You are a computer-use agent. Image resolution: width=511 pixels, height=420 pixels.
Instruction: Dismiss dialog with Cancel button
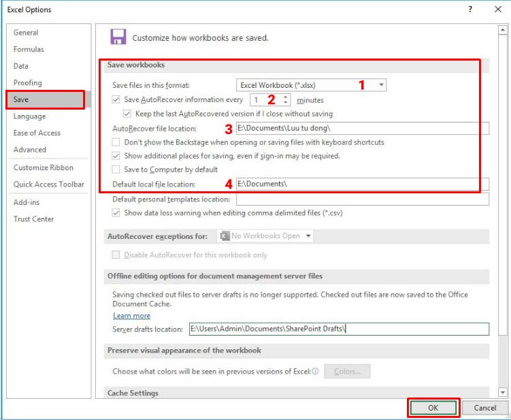[484, 408]
